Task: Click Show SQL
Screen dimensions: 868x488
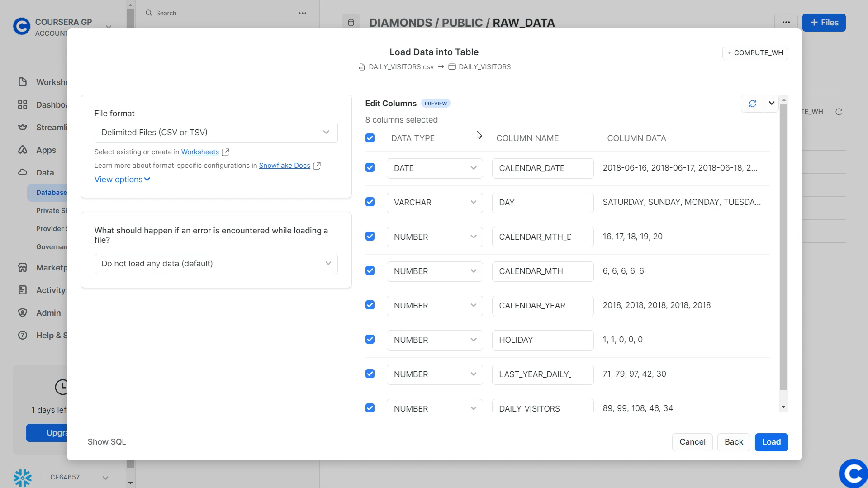Action: point(107,442)
